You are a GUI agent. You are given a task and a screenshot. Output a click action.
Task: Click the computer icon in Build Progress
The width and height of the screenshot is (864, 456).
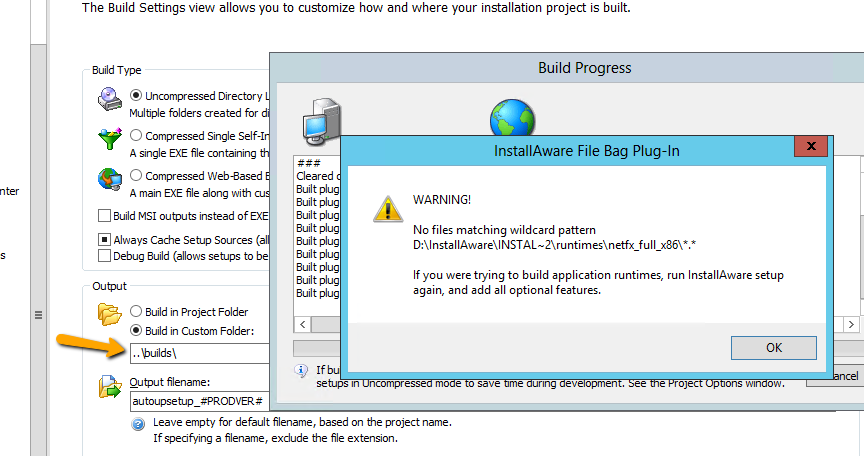pyautogui.click(x=322, y=122)
